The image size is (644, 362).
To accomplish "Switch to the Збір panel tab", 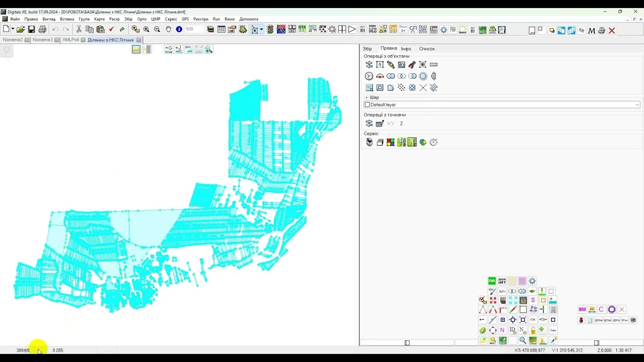I will [x=367, y=49].
